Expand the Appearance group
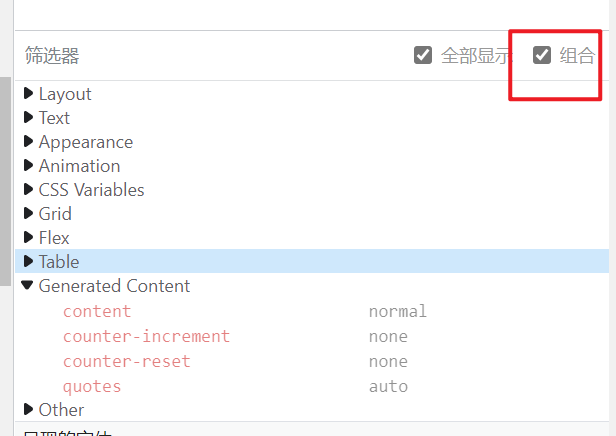 (29, 142)
